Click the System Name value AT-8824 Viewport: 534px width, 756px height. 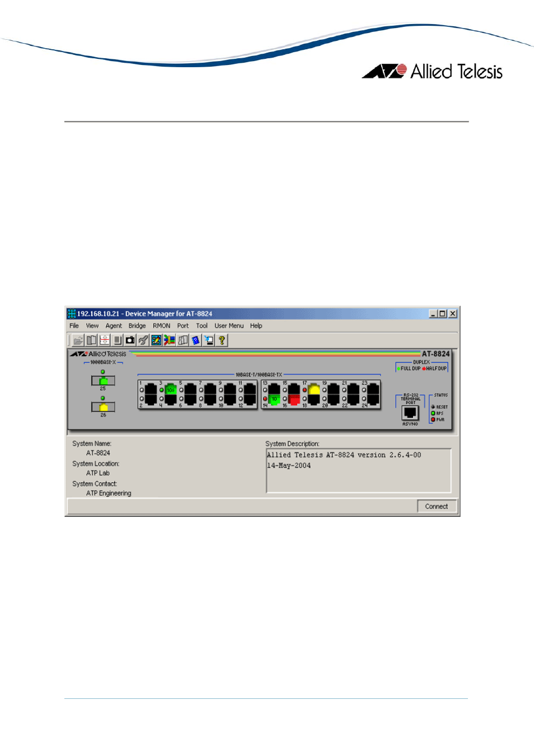coord(98,453)
